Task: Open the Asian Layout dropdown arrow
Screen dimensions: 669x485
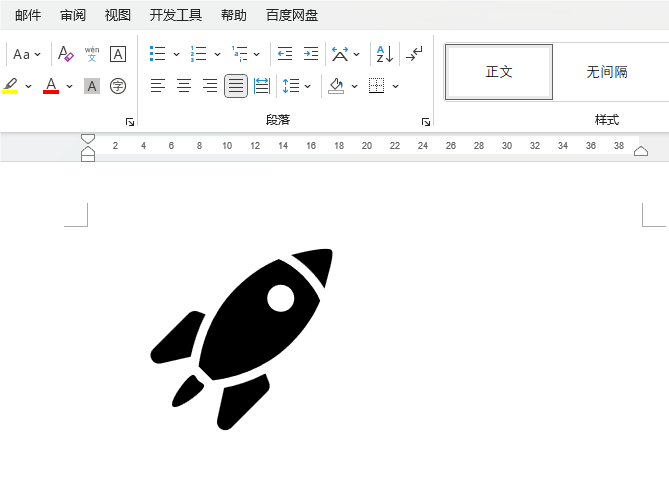Action: point(356,54)
